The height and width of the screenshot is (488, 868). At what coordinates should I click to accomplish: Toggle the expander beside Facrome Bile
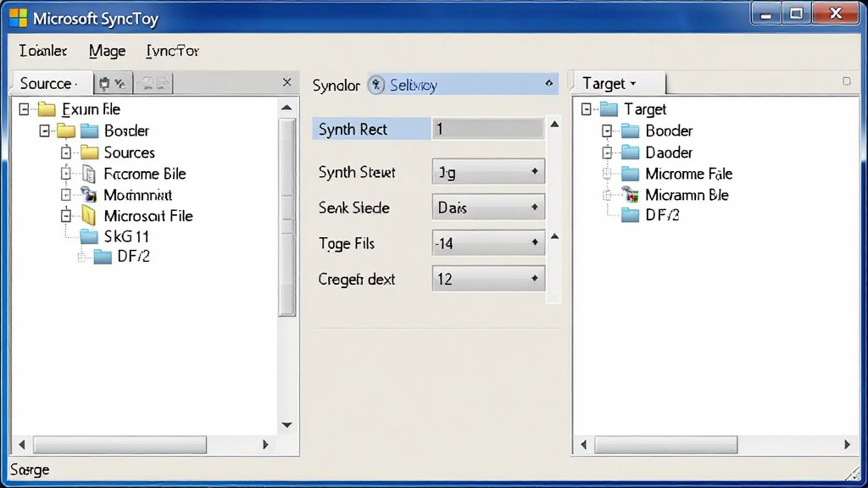tap(66, 174)
